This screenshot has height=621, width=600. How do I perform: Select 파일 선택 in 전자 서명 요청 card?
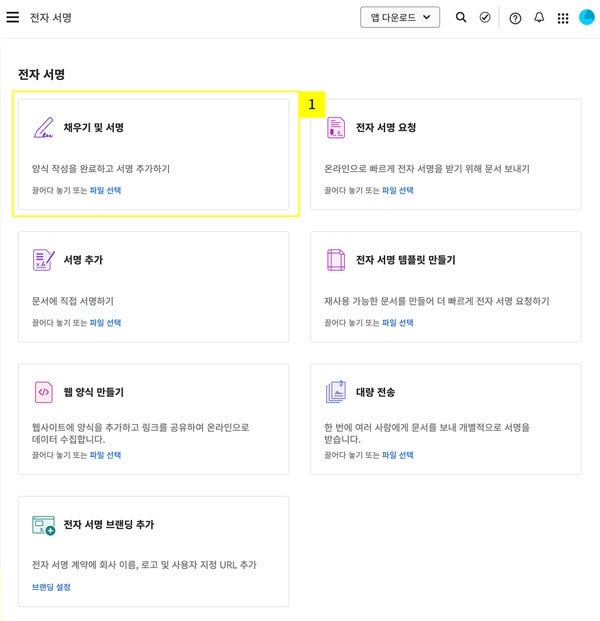(x=398, y=190)
